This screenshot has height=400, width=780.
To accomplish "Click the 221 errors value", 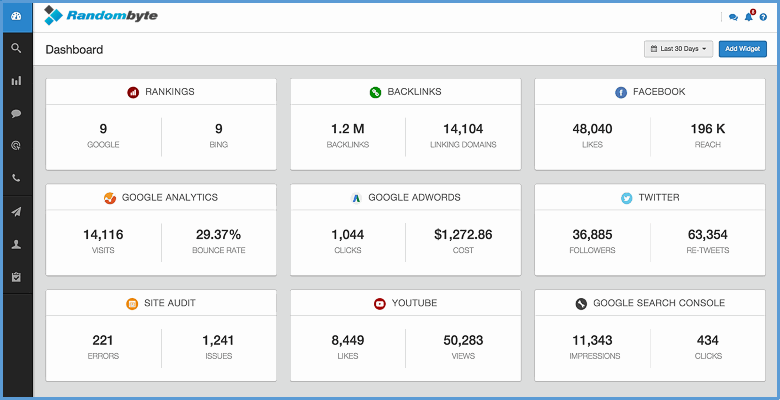I will point(103,340).
